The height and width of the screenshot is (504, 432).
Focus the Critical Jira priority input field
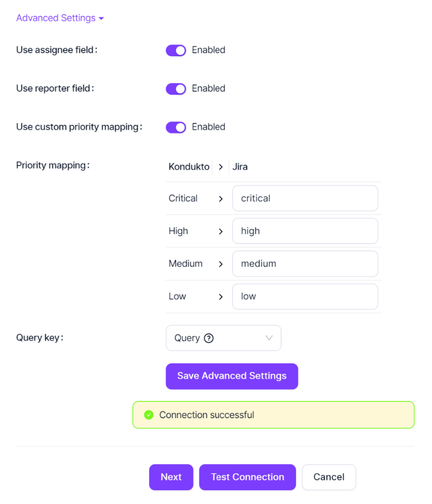tap(305, 199)
